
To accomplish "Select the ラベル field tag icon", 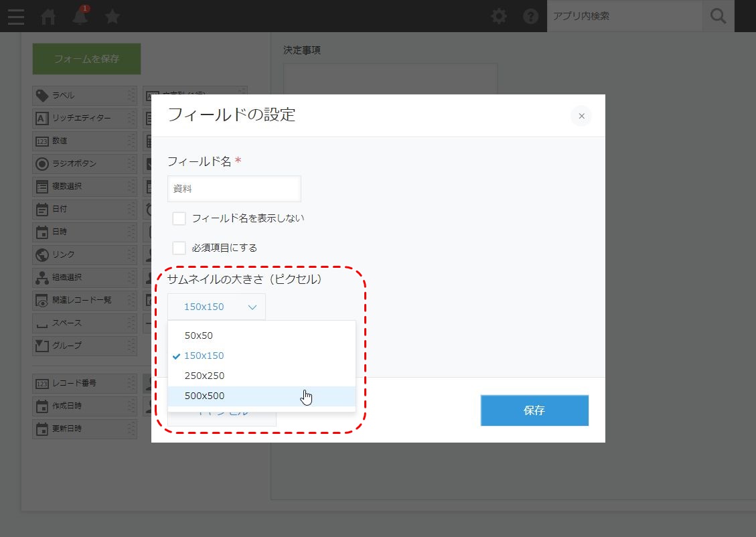I will [42, 96].
